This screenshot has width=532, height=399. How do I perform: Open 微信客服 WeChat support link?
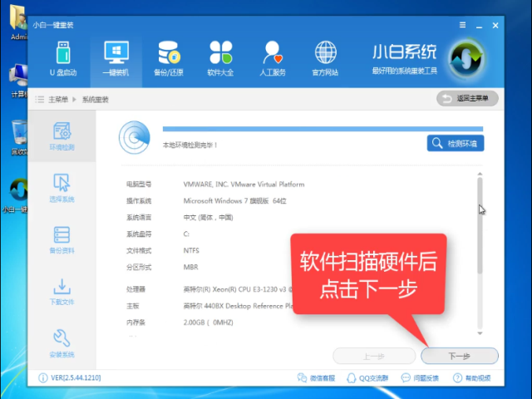point(316,379)
